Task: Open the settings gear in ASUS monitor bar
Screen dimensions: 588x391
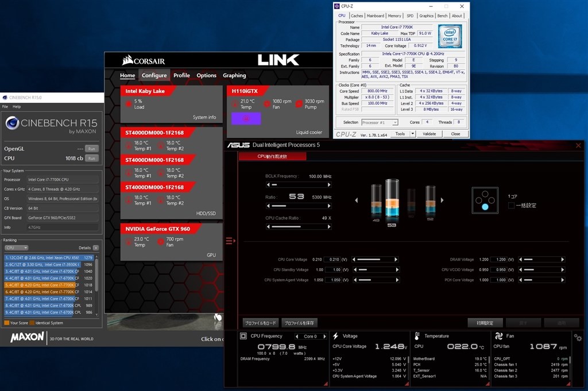Action: (578, 338)
